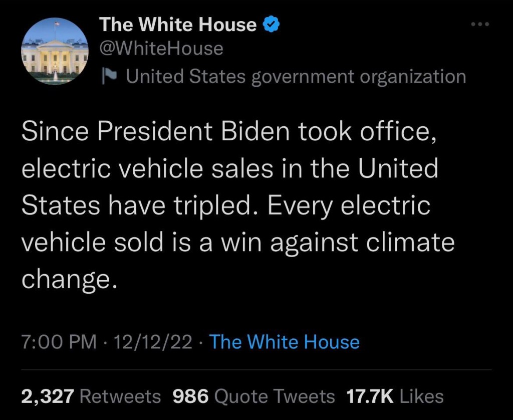The width and height of the screenshot is (513, 420).
Task: View the 2,327 Retweets list
Action: pyautogui.click(x=91, y=396)
